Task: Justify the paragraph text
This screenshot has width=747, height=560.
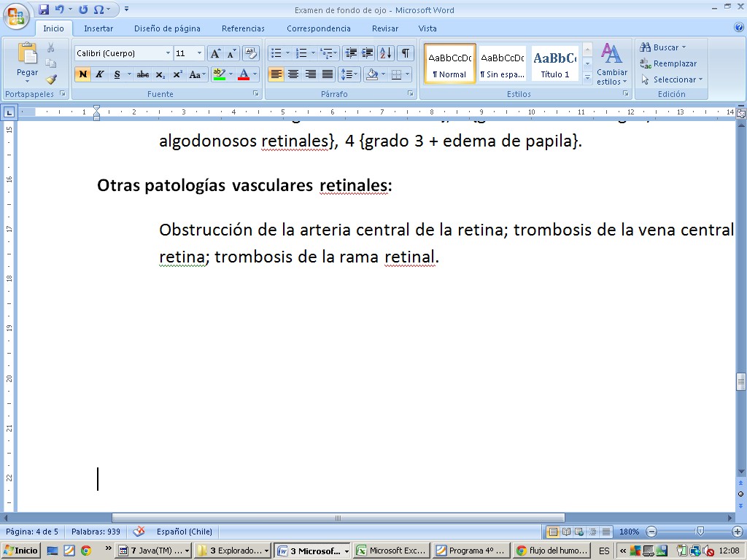Action: [x=328, y=74]
